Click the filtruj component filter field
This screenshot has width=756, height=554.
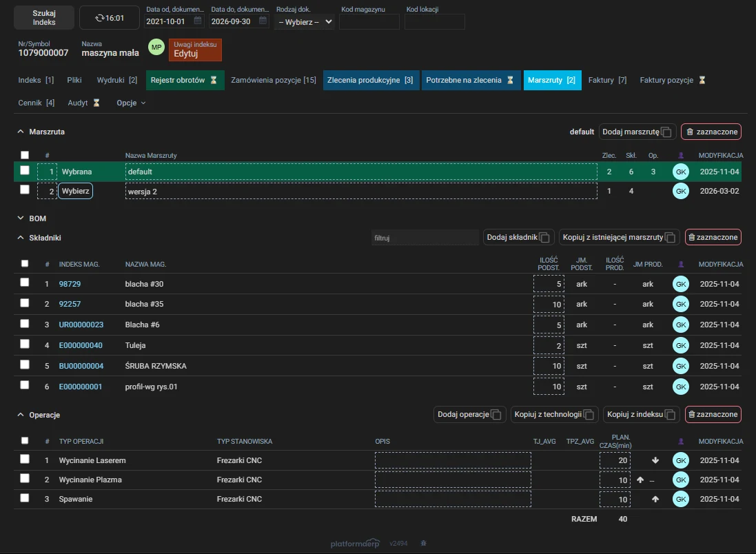425,238
